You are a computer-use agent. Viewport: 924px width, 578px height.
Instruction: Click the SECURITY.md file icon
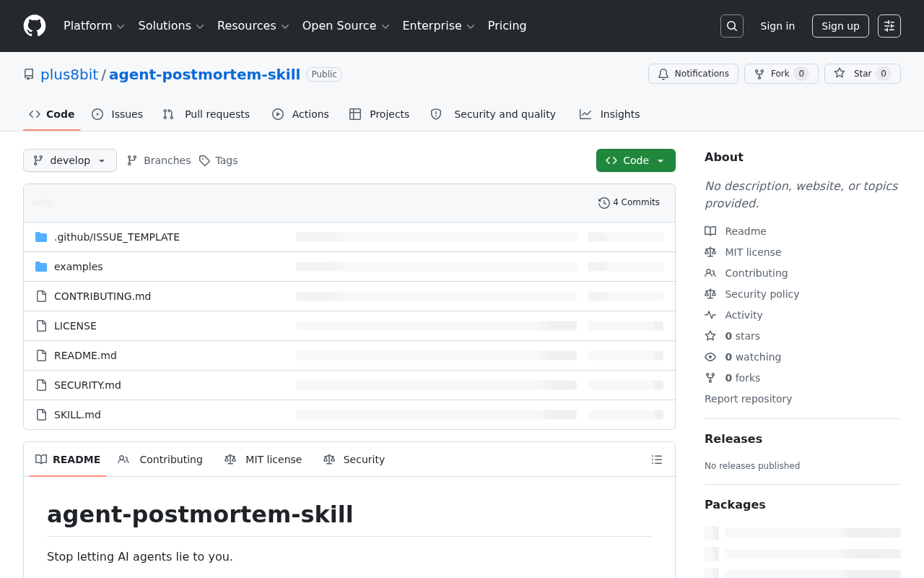click(41, 385)
